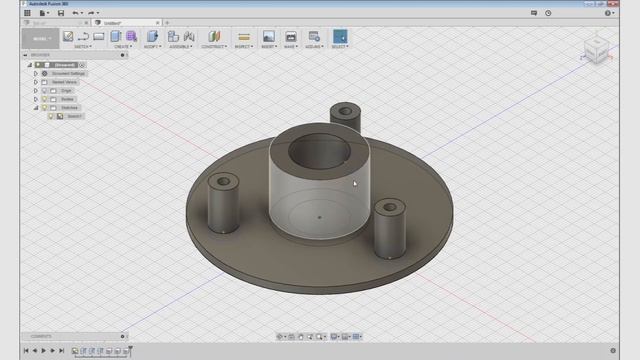Activate the root component radio button
Viewport: 640px width, 360px height.
click(x=82, y=65)
